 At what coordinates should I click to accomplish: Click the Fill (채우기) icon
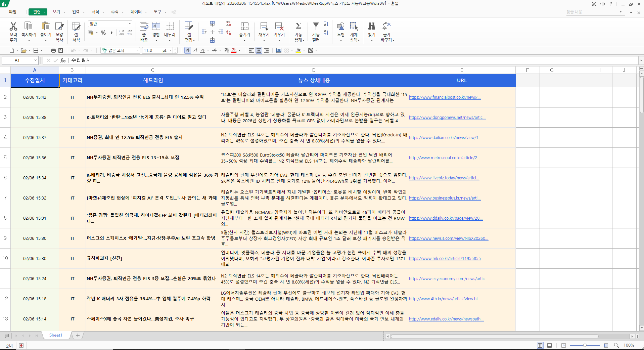(x=264, y=26)
